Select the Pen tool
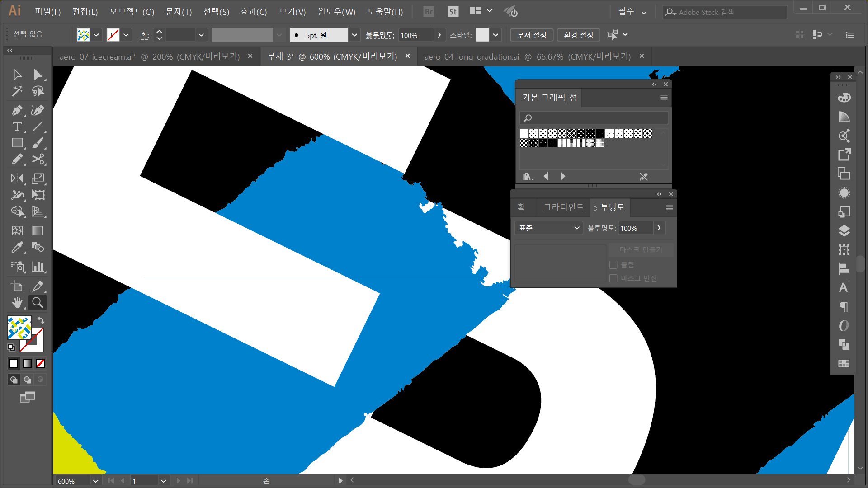Image resolution: width=868 pixels, height=488 pixels. pyautogui.click(x=17, y=110)
